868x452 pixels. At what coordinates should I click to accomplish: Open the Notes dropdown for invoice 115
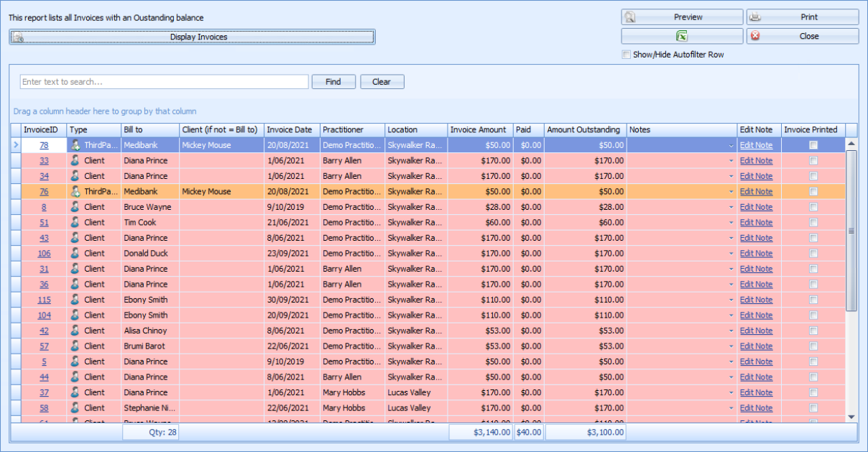(x=731, y=300)
